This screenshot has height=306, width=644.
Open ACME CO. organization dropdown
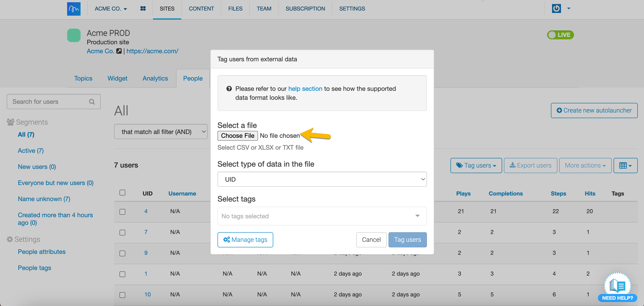111,9
